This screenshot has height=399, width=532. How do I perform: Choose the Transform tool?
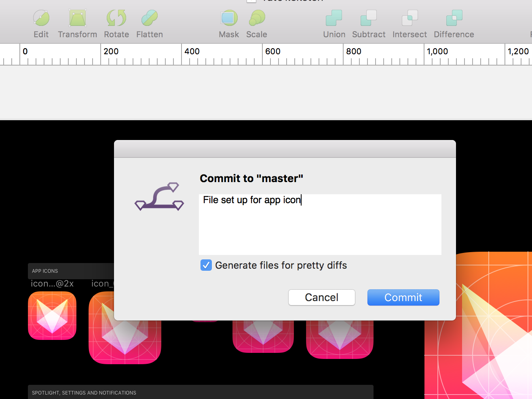(77, 24)
